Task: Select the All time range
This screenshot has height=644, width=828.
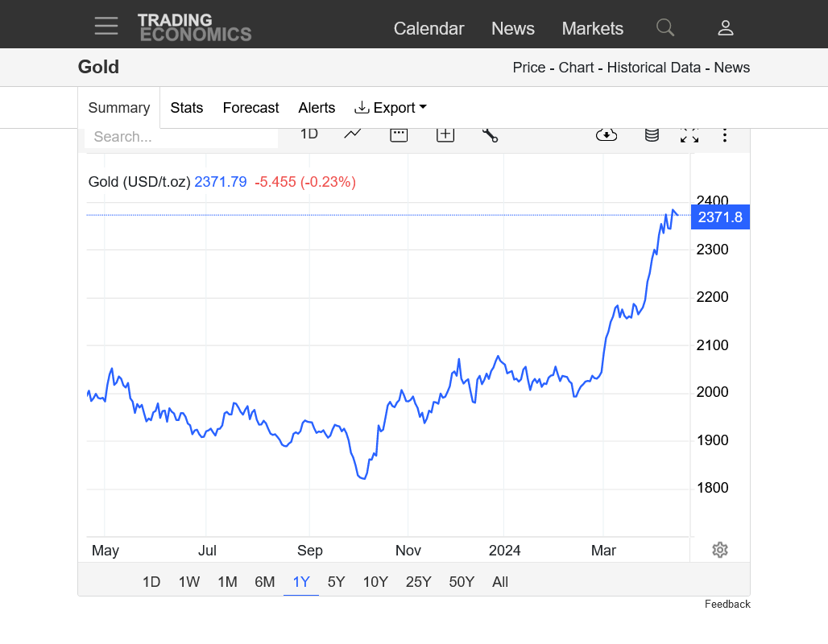Action: (500, 582)
